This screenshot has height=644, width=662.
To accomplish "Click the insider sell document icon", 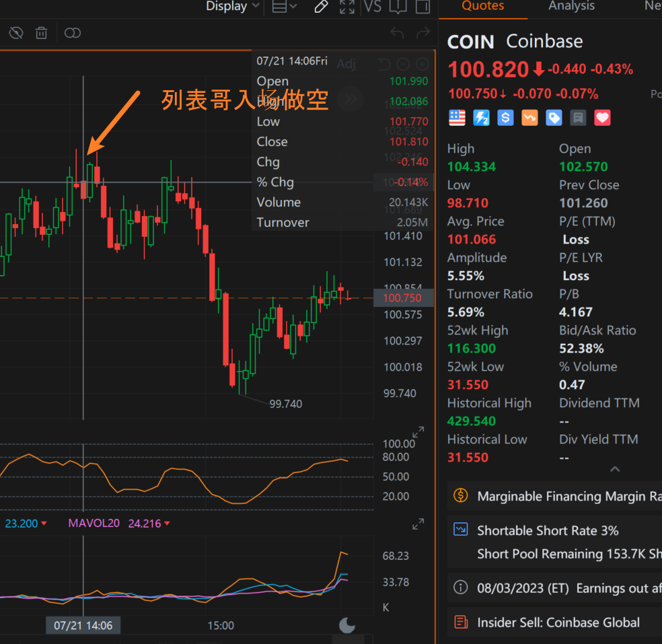I will pyautogui.click(x=461, y=622).
